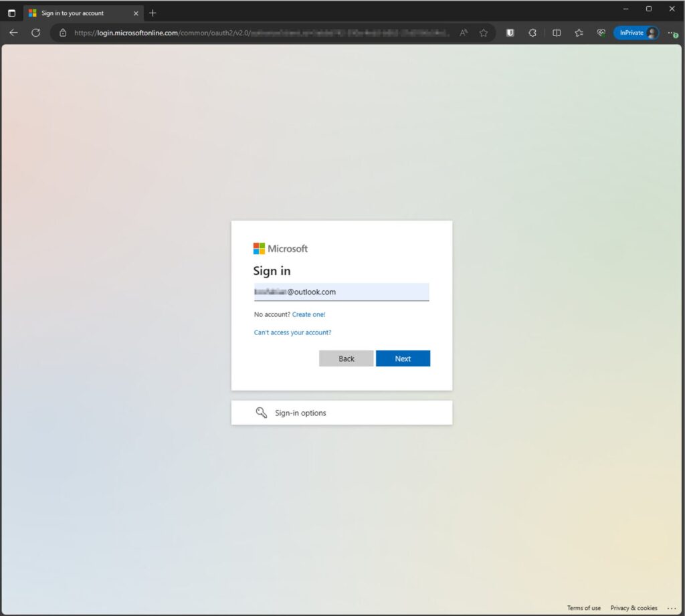
Task: Open the tab actions menu at top left
Action: (11, 13)
